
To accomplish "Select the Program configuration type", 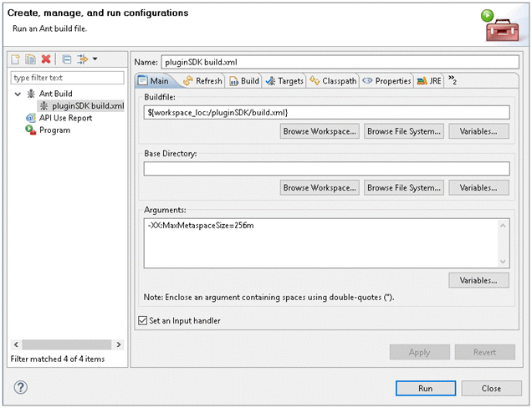I will click(x=54, y=130).
